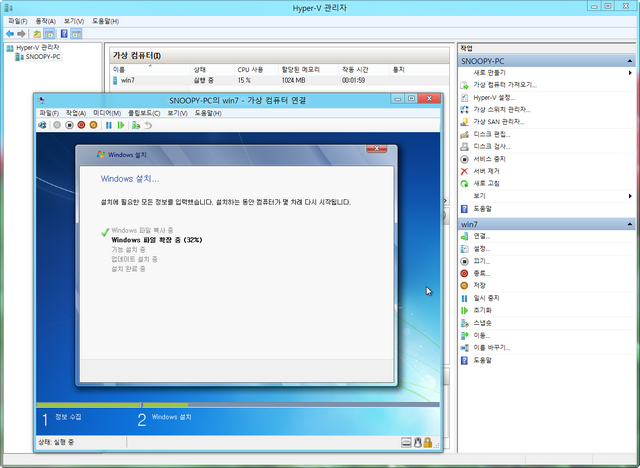Click the keyboard icon in VM status bar
640x468 pixels.
click(x=406, y=442)
